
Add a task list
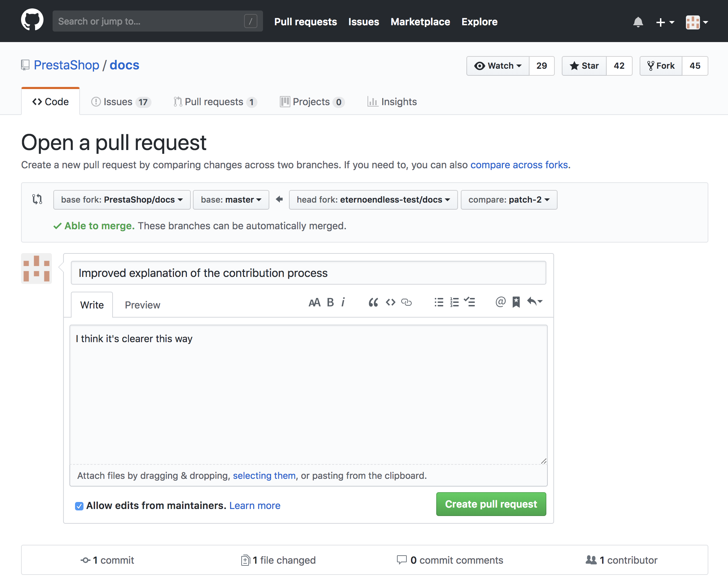(x=469, y=302)
